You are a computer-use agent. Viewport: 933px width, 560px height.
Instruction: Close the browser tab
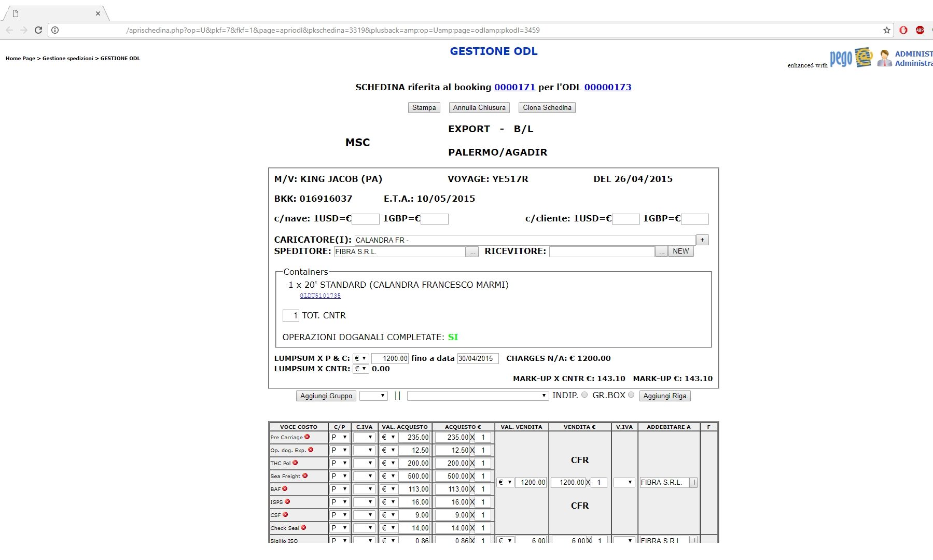click(x=98, y=13)
